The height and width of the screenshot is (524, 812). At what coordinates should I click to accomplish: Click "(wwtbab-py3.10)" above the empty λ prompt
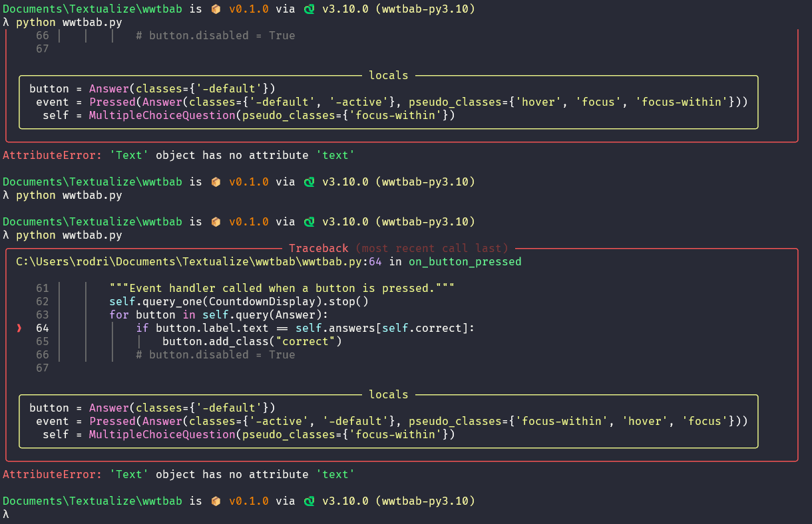click(425, 501)
